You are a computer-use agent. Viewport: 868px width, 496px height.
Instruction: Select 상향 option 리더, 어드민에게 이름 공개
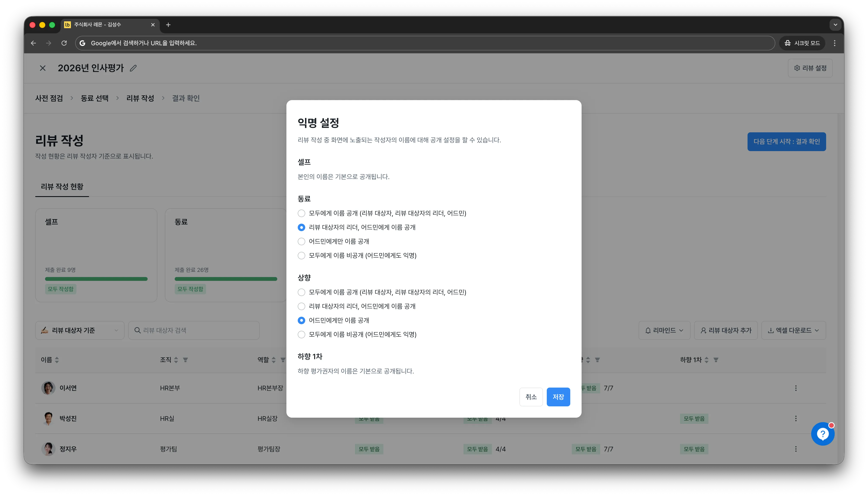coord(301,306)
